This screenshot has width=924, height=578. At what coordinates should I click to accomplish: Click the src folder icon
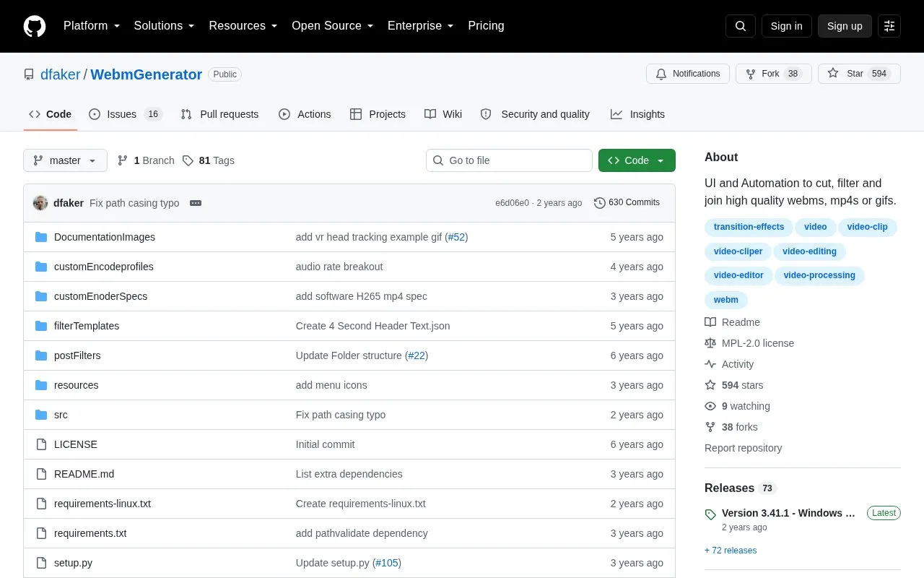coord(41,415)
